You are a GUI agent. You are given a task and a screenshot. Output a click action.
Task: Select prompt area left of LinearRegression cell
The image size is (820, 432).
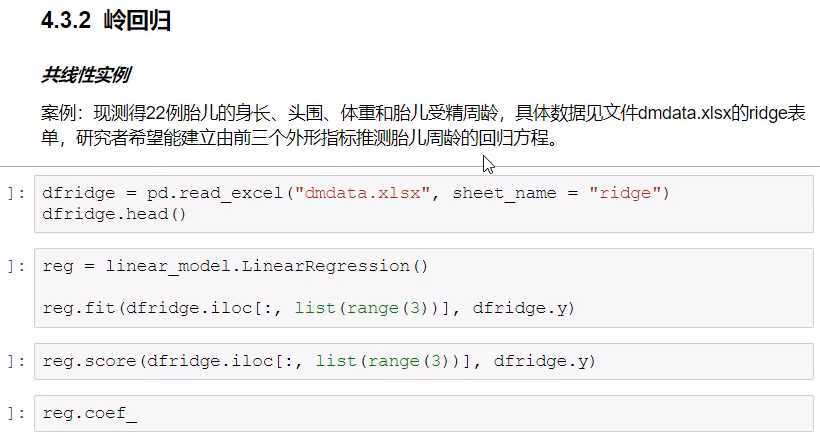pos(17,266)
